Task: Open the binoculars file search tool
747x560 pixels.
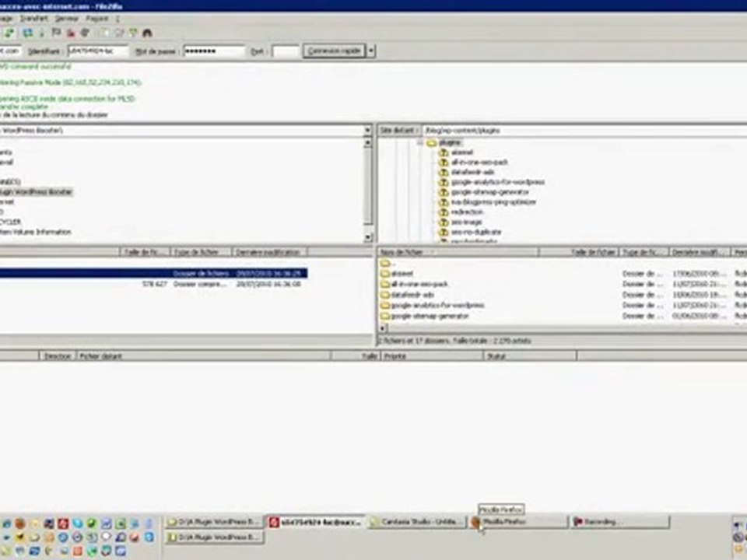Action: pos(147,33)
